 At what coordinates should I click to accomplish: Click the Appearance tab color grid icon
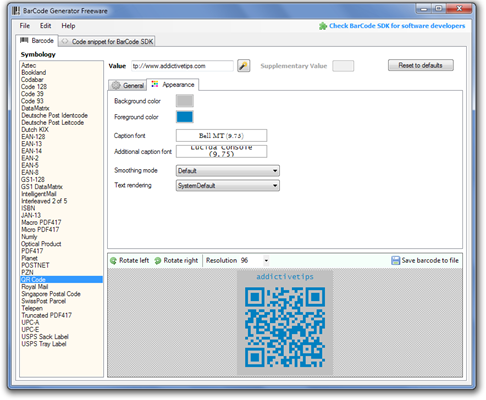point(155,84)
